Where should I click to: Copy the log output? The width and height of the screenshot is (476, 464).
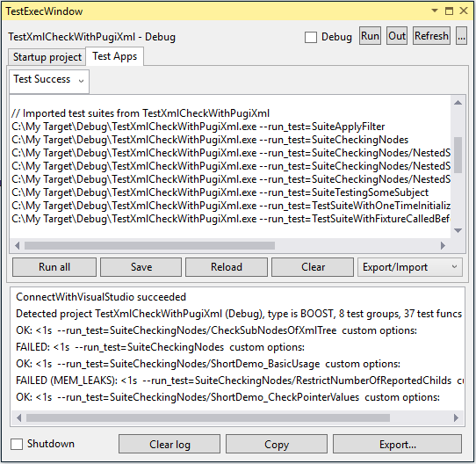pyautogui.click(x=277, y=444)
